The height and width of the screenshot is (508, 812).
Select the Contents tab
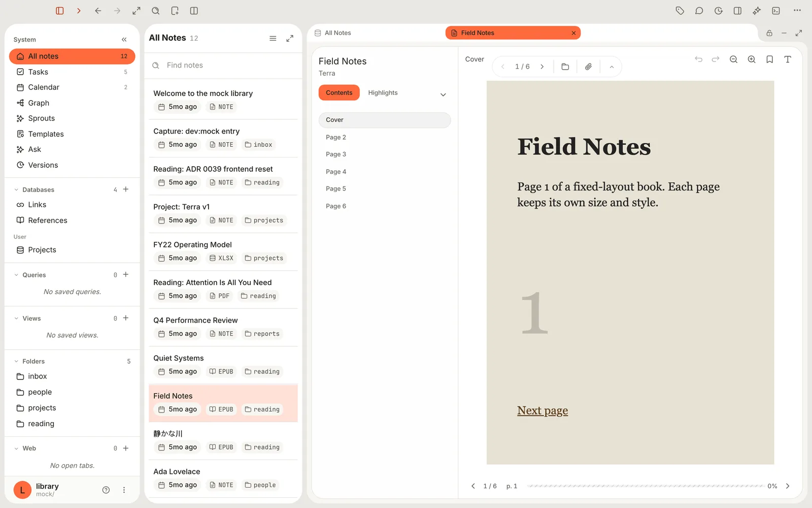(339, 93)
